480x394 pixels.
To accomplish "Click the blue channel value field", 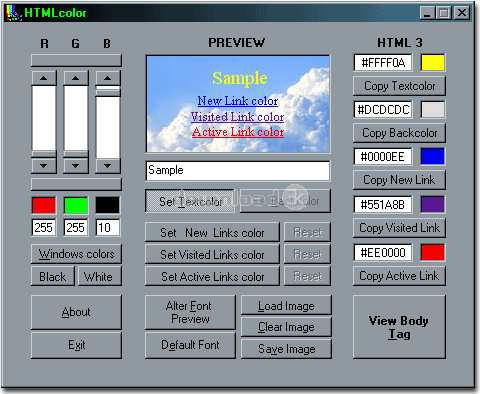I will (107, 228).
